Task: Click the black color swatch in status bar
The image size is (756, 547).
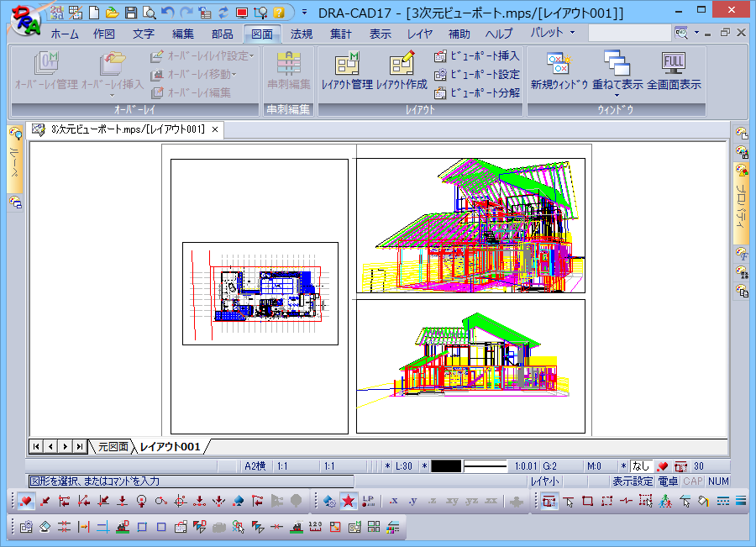Action: pyautogui.click(x=446, y=466)
